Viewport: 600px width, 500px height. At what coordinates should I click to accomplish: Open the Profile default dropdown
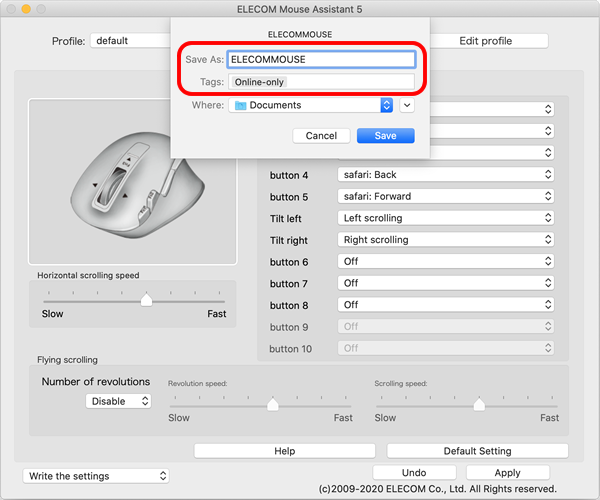point(130,41)
